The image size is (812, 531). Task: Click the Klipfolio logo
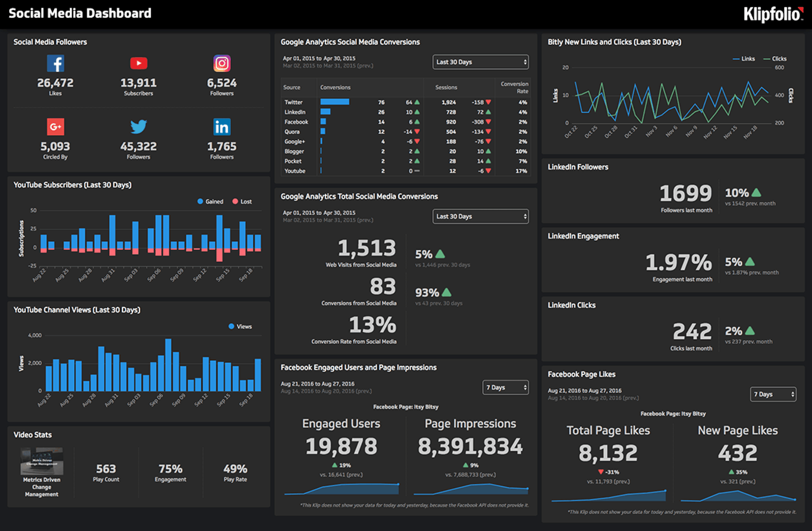pyautogui.click(x=773, y=14)
